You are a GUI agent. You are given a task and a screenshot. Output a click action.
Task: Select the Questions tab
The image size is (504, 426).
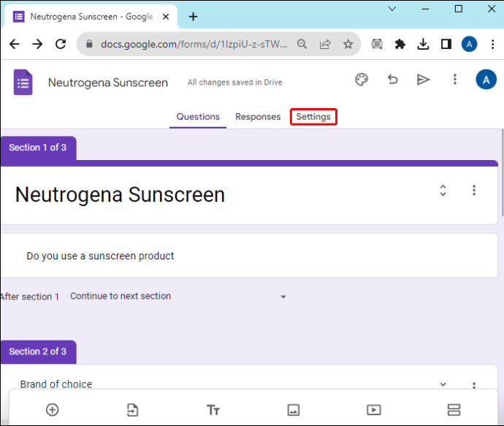coord(198,117)
